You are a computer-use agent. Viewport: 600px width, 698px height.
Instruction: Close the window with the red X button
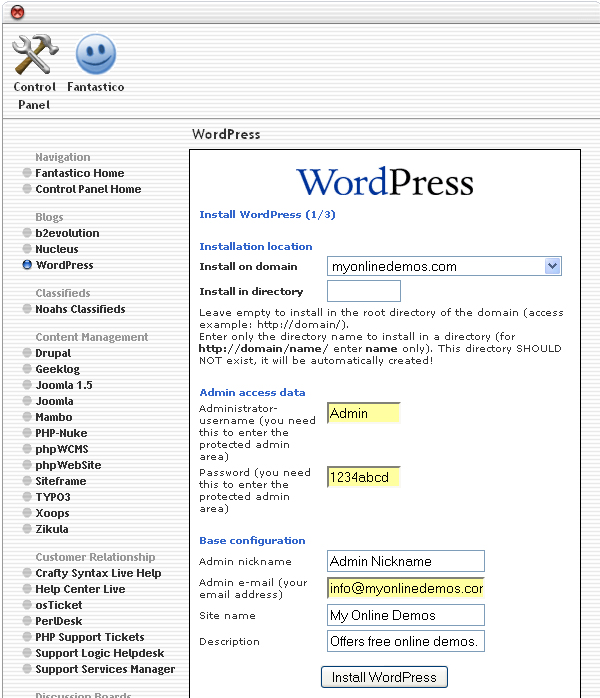pyautogui.click(x=17, y=12)
